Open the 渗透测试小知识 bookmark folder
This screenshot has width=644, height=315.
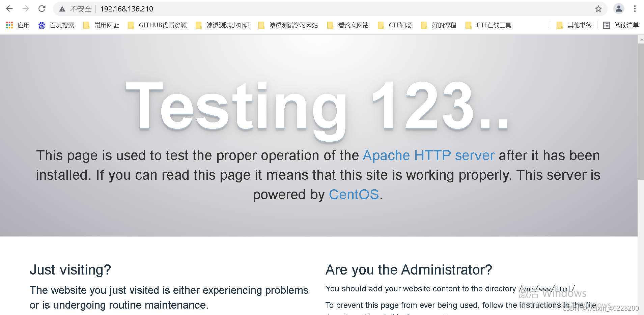click(223, 25)
